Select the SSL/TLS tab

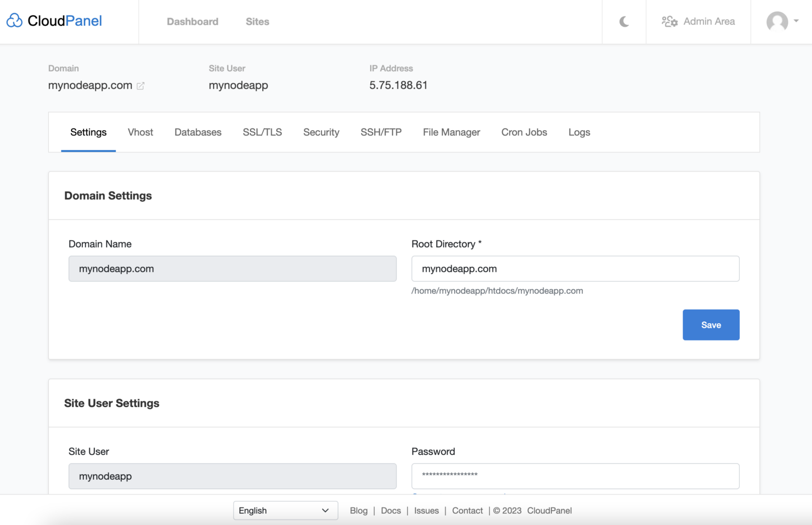pos(262,132)
